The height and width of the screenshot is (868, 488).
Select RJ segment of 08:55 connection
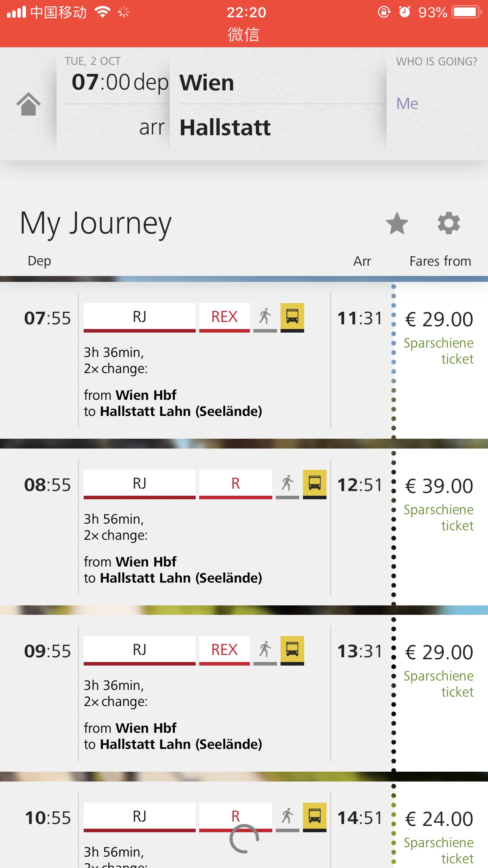click(x=139, y=484)
